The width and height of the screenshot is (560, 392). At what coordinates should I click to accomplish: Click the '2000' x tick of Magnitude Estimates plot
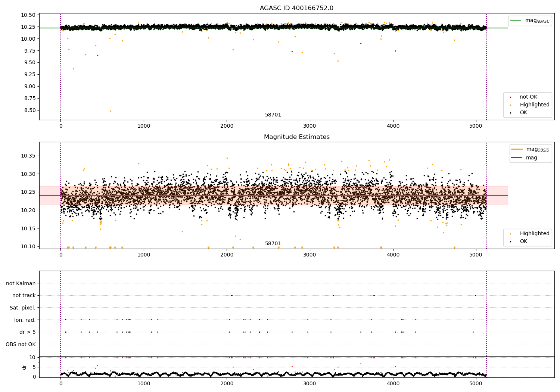tap(227, 255)
